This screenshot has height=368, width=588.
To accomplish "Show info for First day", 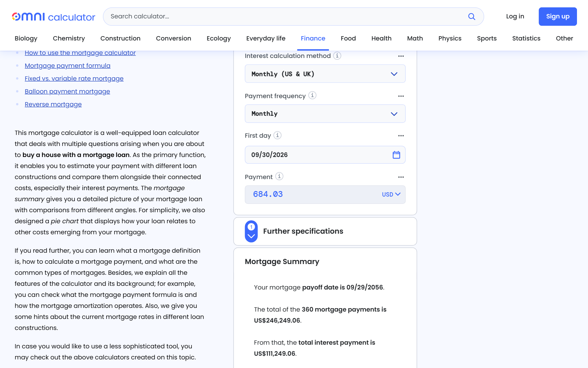I will tap(277, 135).
